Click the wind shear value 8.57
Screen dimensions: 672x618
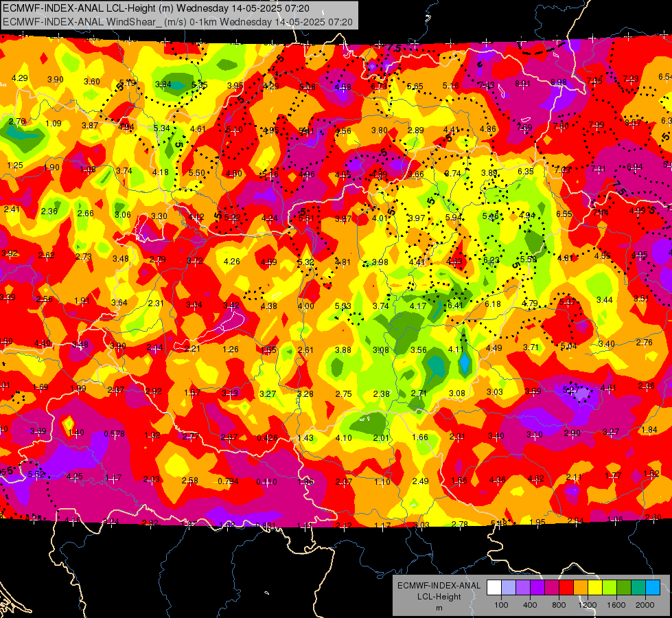point(633,123)
